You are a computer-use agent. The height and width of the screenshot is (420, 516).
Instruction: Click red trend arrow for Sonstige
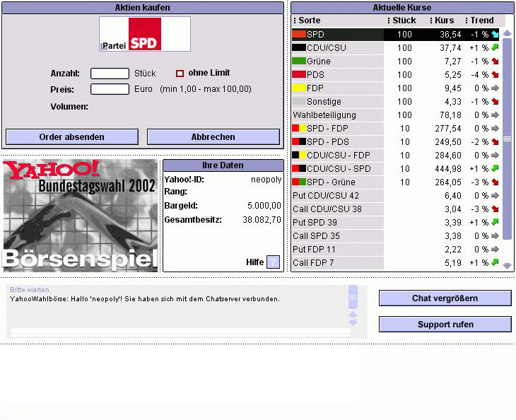pos(495,101)
